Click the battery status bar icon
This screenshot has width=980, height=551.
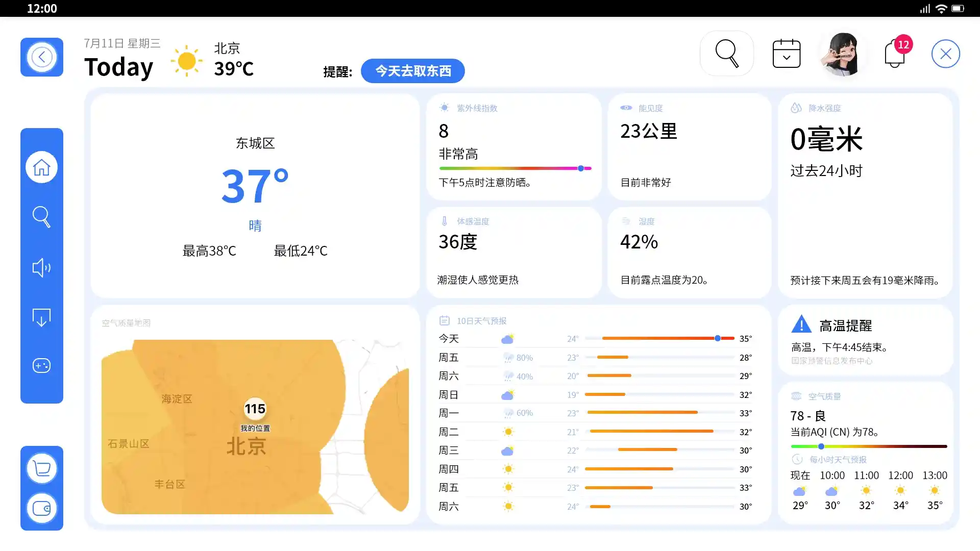[958, 9]
